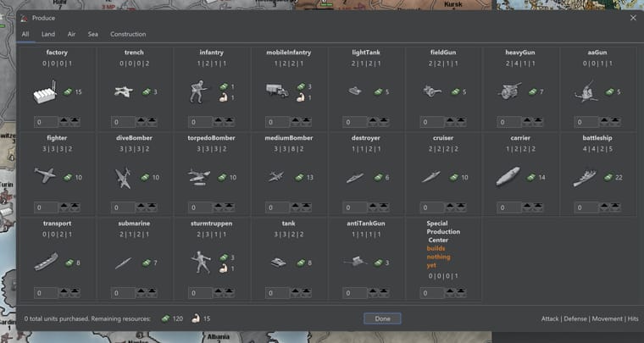Show the Construction tab

click(128, 35)
